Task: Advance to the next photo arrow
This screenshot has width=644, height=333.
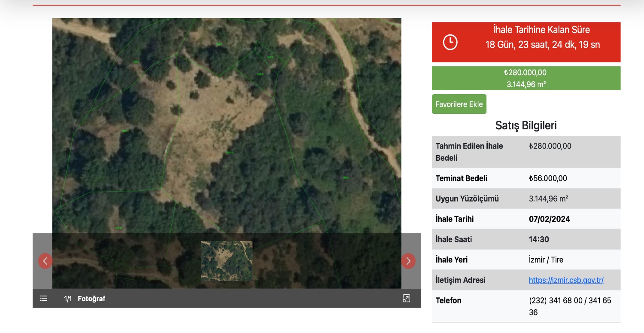Action: 408,261
